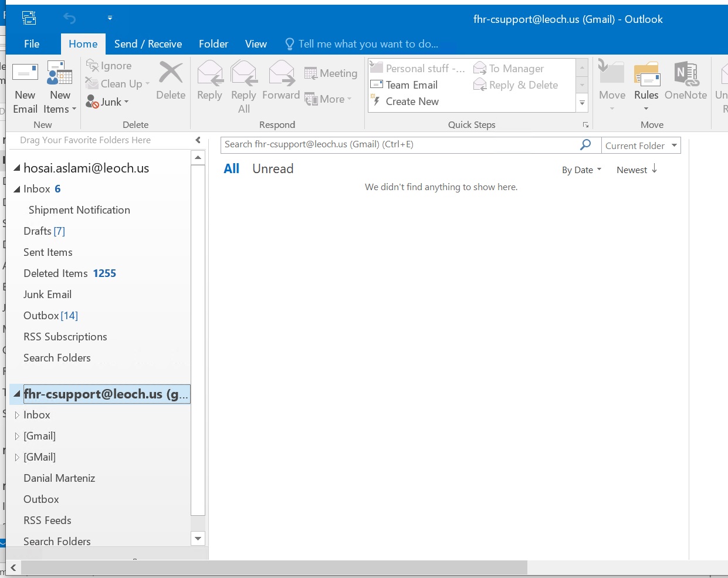Click Reply All in the ribbon

[243, 87]
